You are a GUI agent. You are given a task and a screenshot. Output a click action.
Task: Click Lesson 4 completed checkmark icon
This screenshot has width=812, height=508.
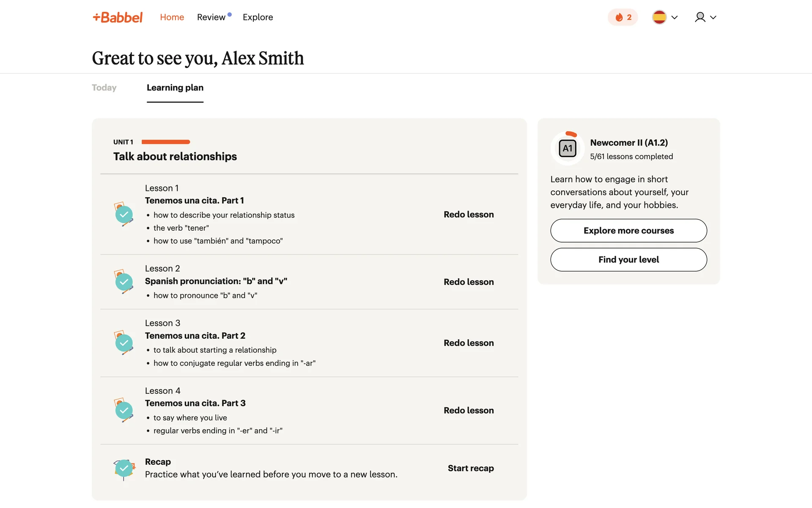(x=124, y=410)
